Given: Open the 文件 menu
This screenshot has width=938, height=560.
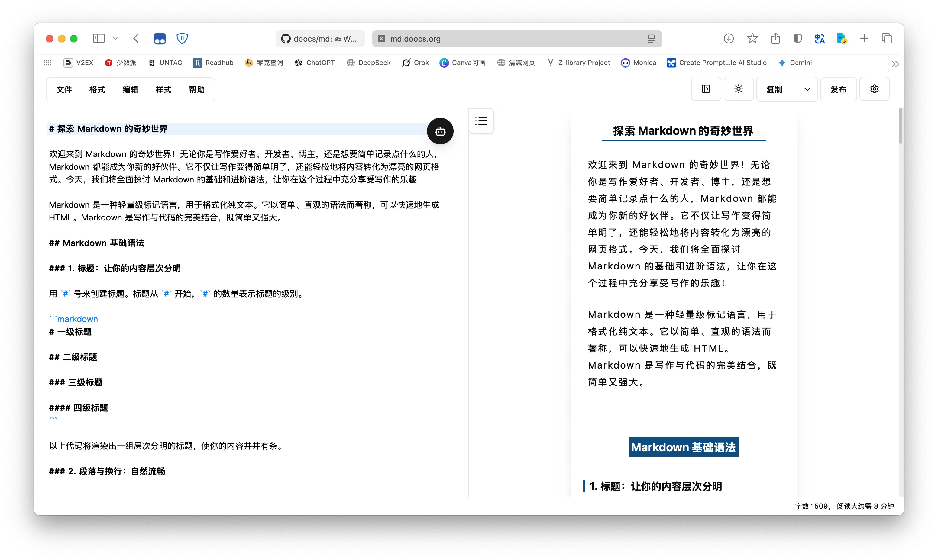Looking at the screenshot, I should pos(64,89).
